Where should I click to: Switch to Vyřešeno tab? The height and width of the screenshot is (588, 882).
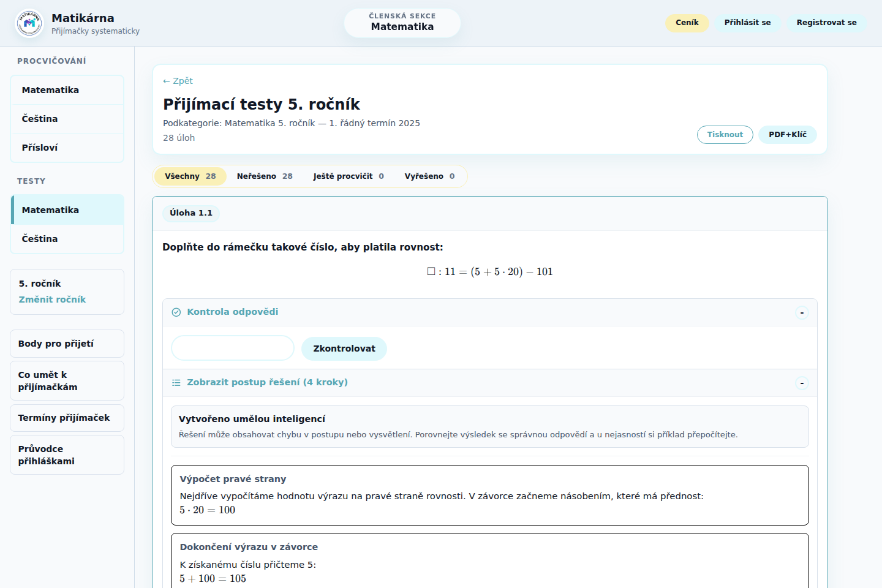click(429, 176)
